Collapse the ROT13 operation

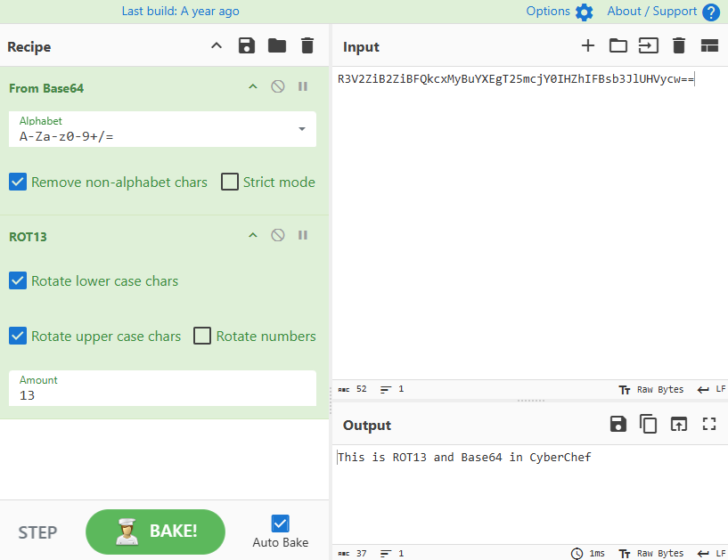click(x=253, y=236)
